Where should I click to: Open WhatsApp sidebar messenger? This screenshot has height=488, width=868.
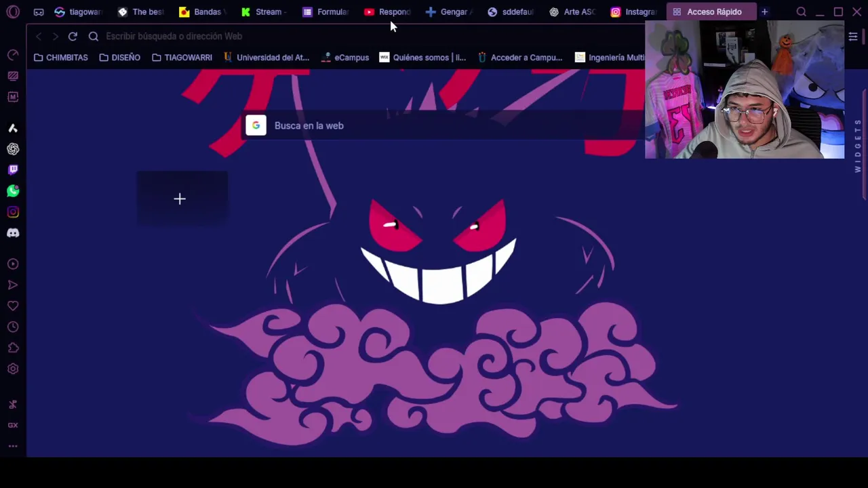click(13, 191)
